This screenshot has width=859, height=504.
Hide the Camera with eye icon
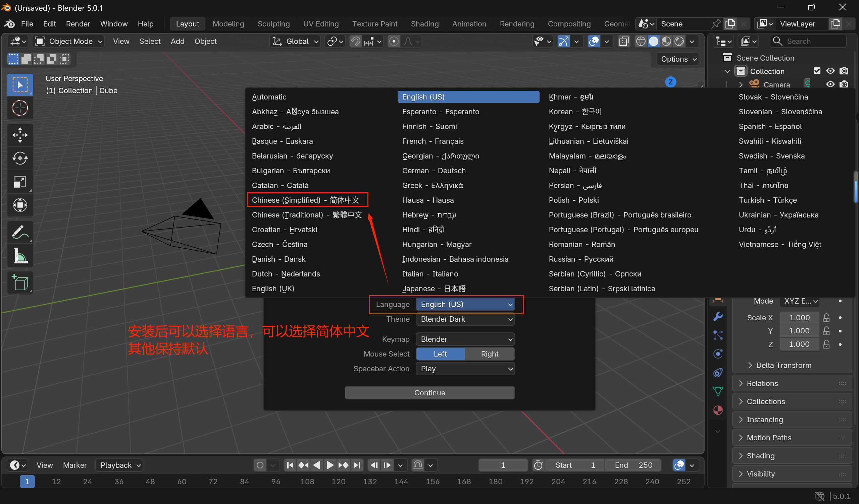[830, 84]
